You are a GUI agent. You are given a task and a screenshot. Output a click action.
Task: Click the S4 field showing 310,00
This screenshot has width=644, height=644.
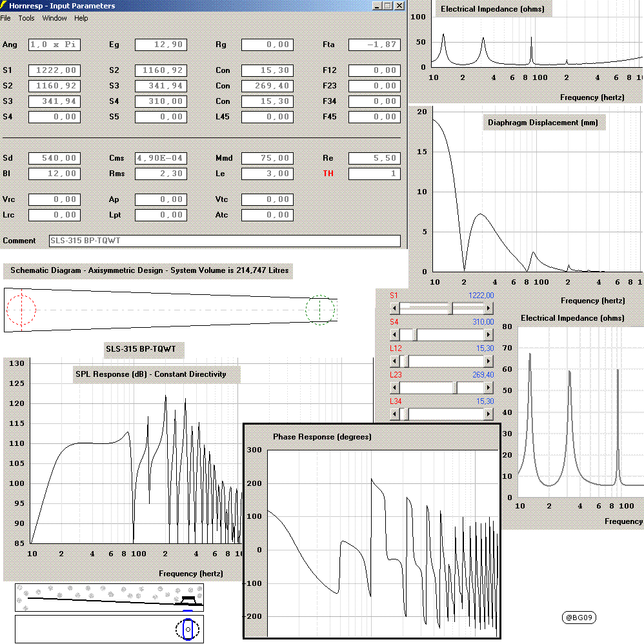click(161, 101)
